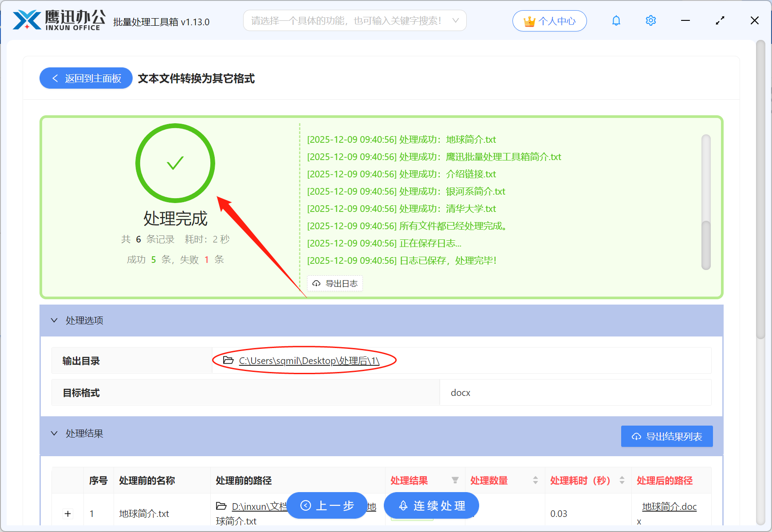Click the 鹰迅办公 logo
772x532 pixels.
[58, 20]
